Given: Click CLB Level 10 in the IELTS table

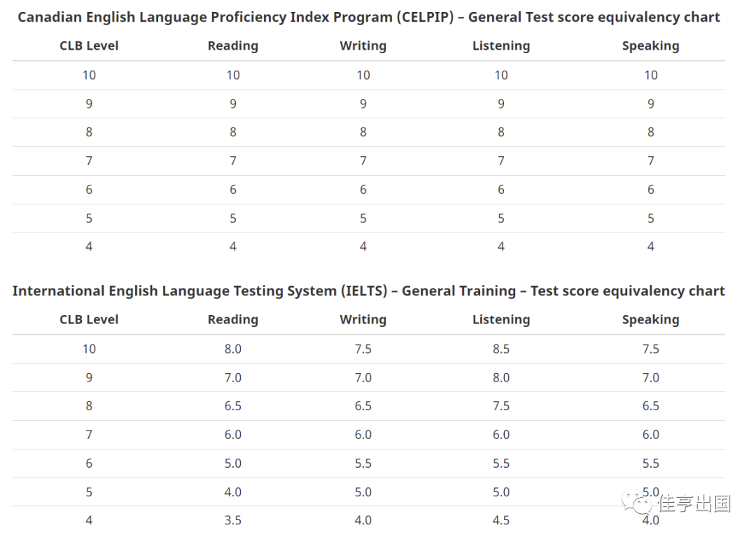Looking at the screenshot, I should pos(89,349).
